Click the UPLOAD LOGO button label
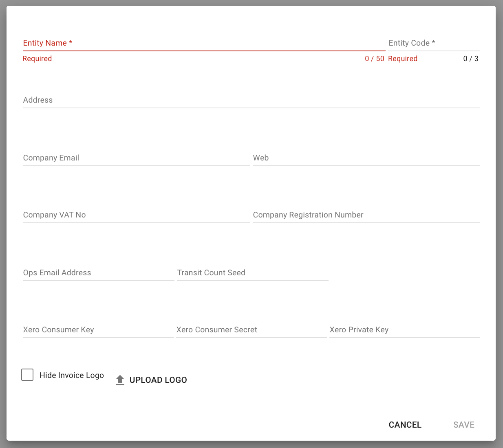Image resolution: width=503 pixels, height=448 pixels. (x=158, y=380)
